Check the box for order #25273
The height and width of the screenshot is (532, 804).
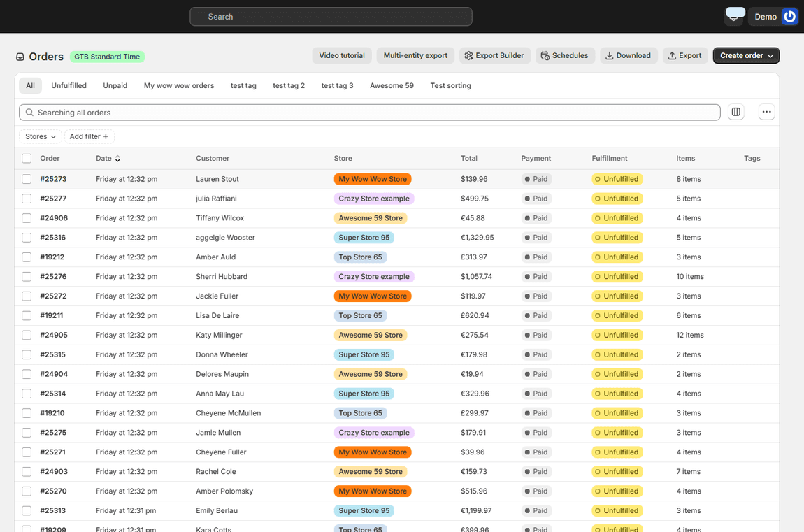pyautogui.click(x=27, y=179)
